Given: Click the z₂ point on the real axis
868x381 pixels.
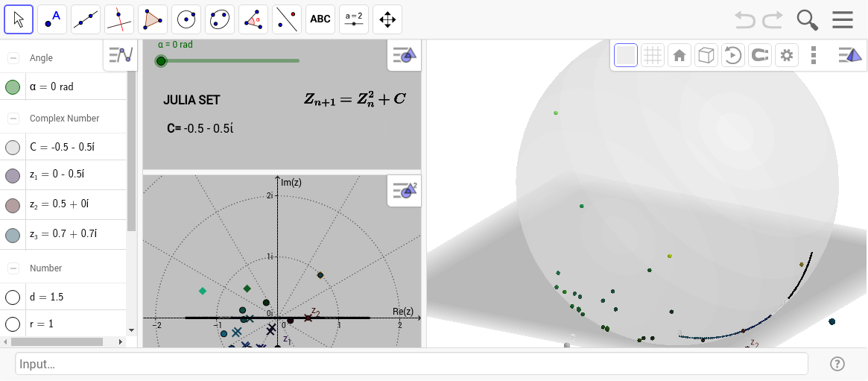Looking at the screenshot, I should click(308, 318).
